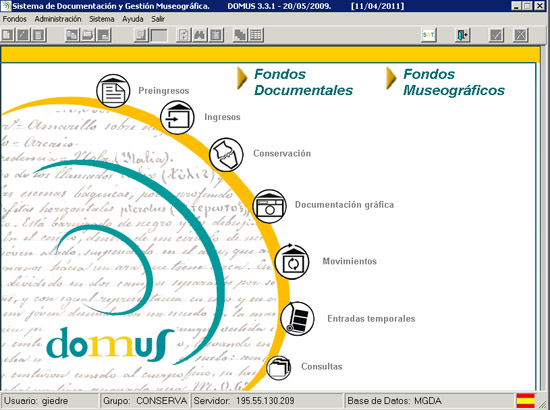Click the SGT toolbar button
Image resolution: width=550 pixels, height=410 pixels.
click(429, 35)
